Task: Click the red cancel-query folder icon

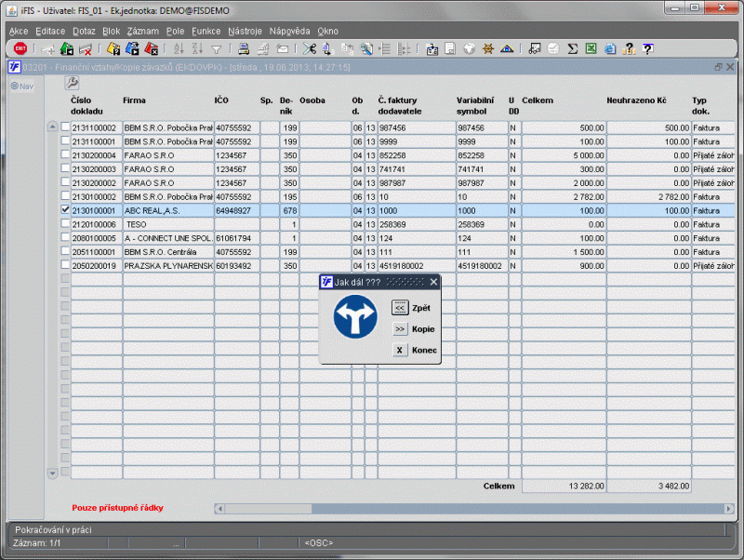Action: point(151,48)
